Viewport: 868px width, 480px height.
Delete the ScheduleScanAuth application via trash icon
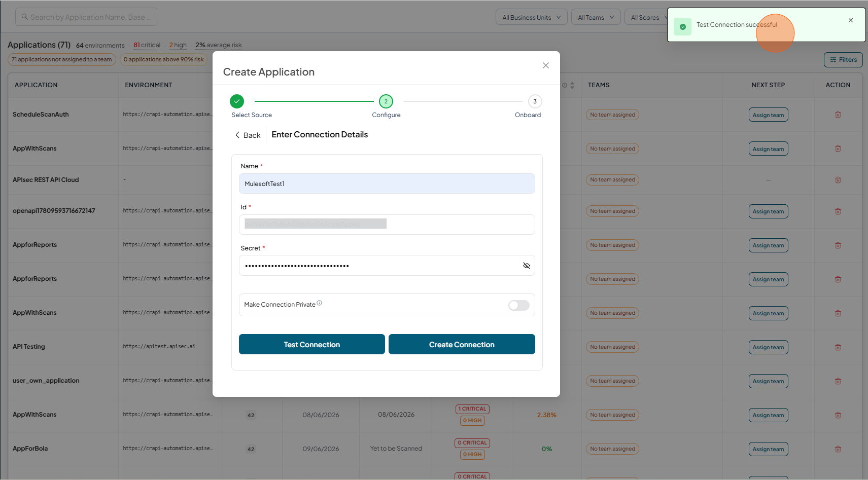[838, 115]
